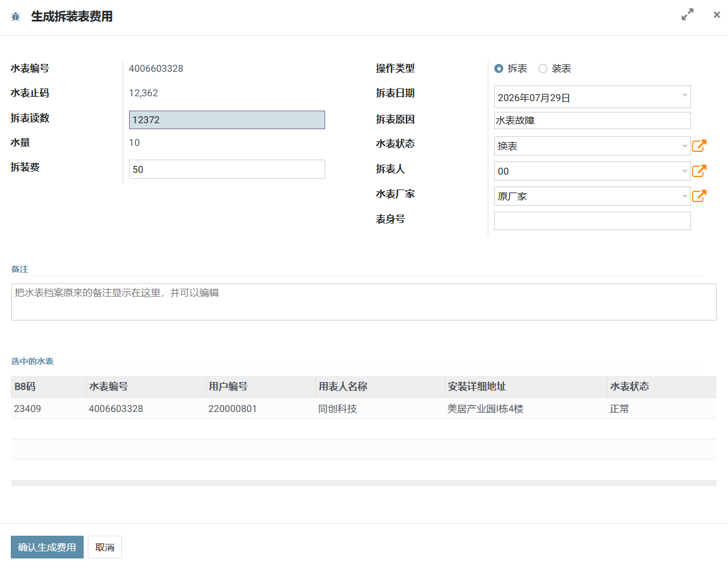Image resolution: width=728 pixels, height=571 pixels.
Task: Click the 取消 button
Action: point(105,547)
